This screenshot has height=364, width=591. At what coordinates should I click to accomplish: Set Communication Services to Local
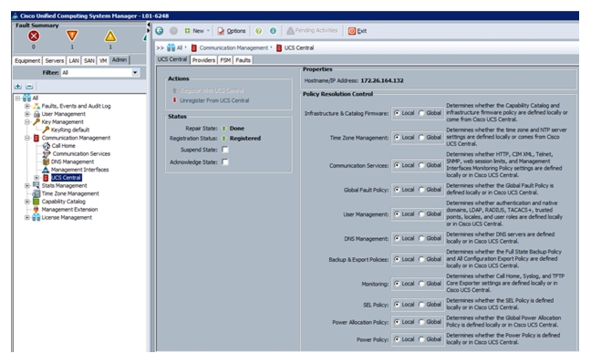[x=397, y=165]
